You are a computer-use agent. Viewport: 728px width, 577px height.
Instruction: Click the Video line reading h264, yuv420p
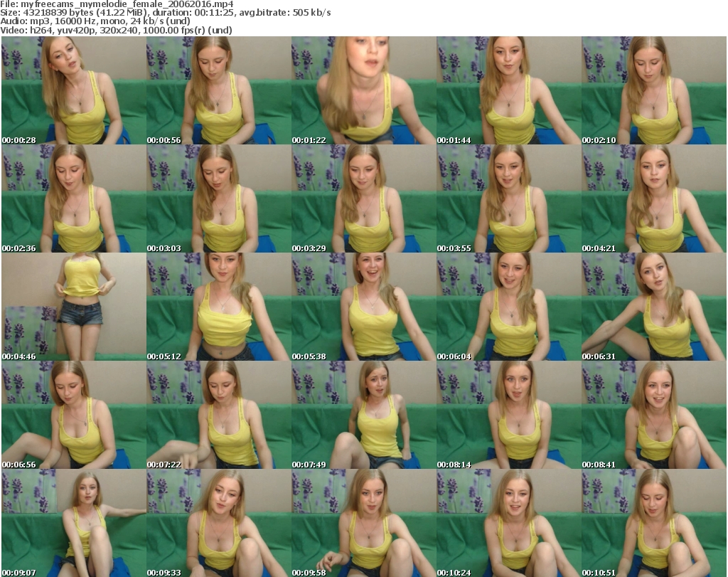point(116,30)
